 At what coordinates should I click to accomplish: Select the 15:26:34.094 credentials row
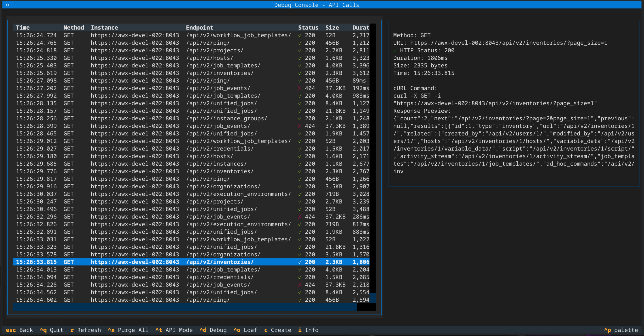(x=191, y=277)
